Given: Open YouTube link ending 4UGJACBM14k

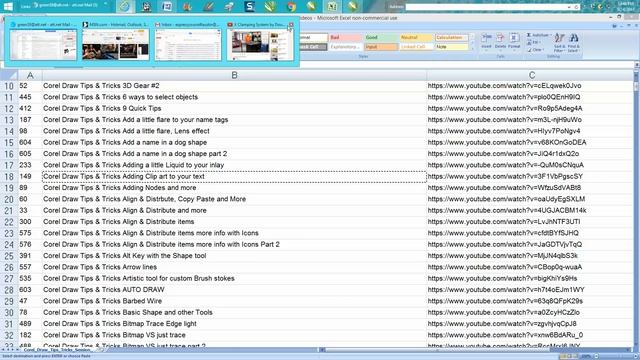Looking at the screenshot, I should coord(507,211).
